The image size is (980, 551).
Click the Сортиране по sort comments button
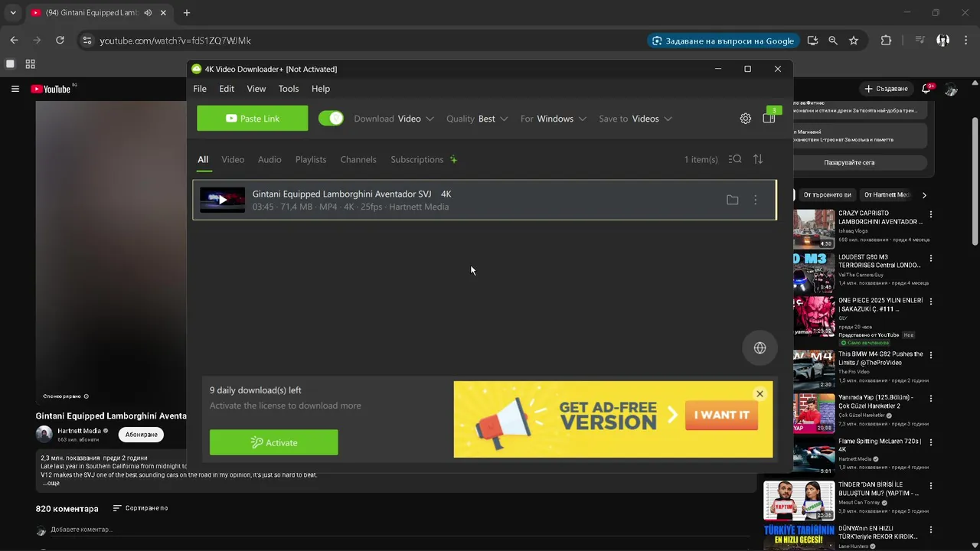140,508
